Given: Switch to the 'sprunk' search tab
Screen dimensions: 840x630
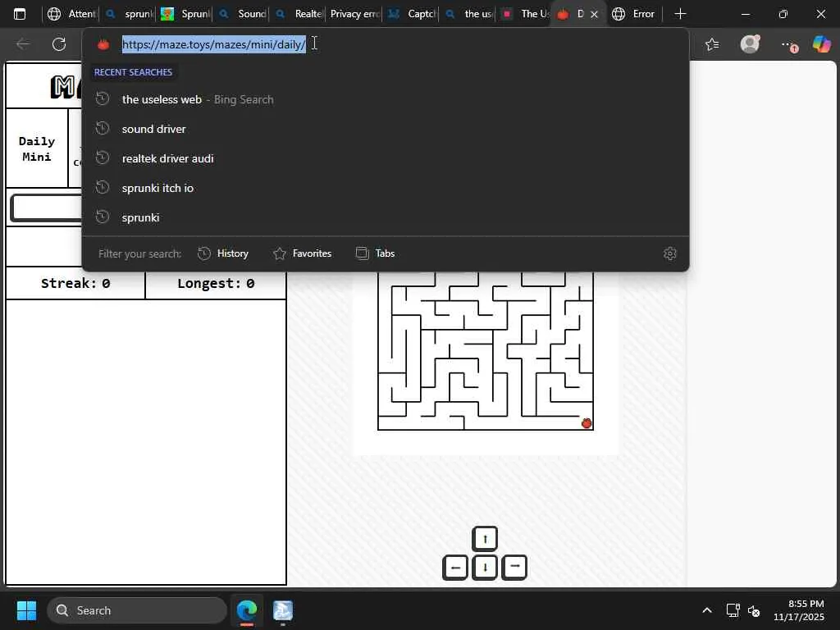Looking at the screenshot, I should click(x=129, y=14).
